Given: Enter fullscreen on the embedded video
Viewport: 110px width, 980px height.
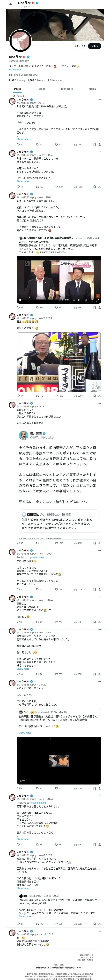Looking at the screenshot, I should point(97,300).
